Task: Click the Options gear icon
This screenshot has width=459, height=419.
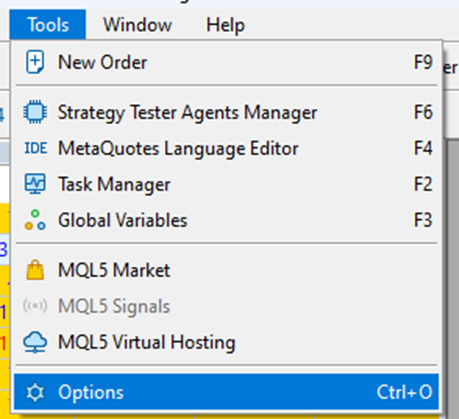Action: pyautogui.click(x=35, y=392)
